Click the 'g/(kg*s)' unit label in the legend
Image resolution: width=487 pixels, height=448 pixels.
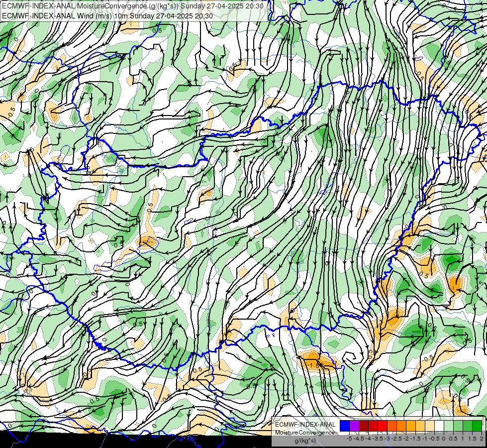click(305, 441)
